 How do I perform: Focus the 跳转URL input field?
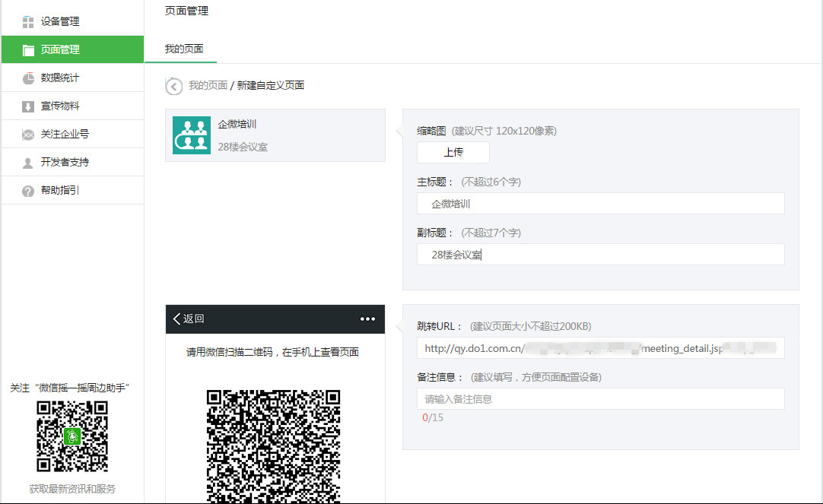click(x=601, y=347)
